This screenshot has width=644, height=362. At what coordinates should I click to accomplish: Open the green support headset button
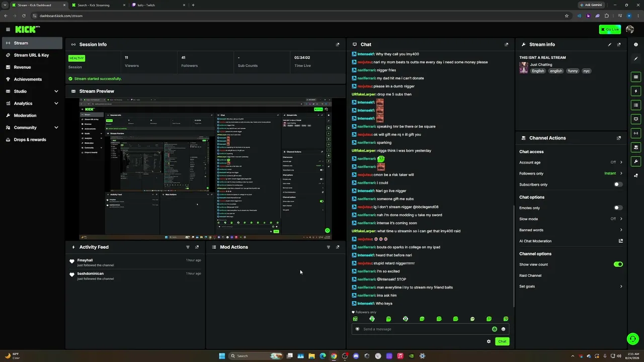tap(633, 339)
